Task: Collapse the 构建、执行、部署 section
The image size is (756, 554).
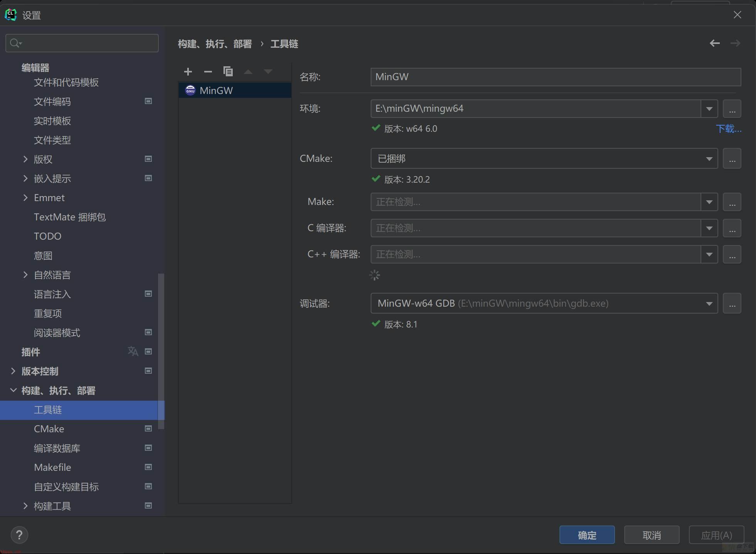Action: pyautogui.click(x=13, y=390)
